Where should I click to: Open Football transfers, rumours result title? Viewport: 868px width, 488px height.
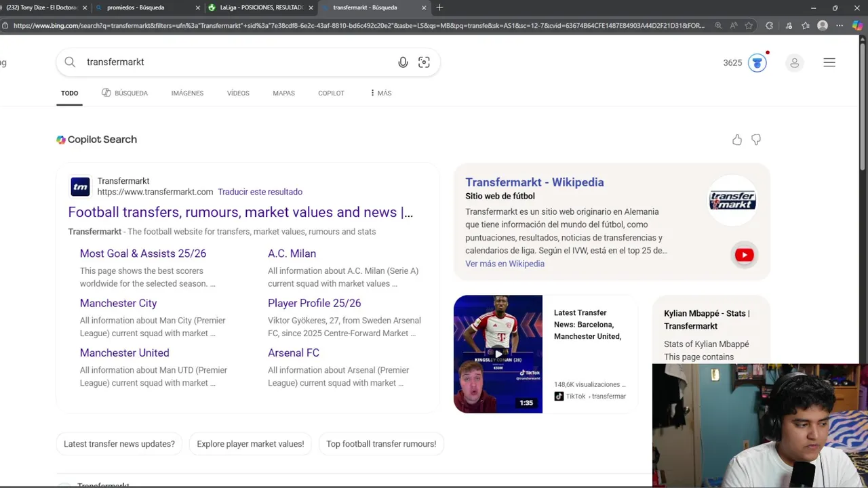(240, 212)
